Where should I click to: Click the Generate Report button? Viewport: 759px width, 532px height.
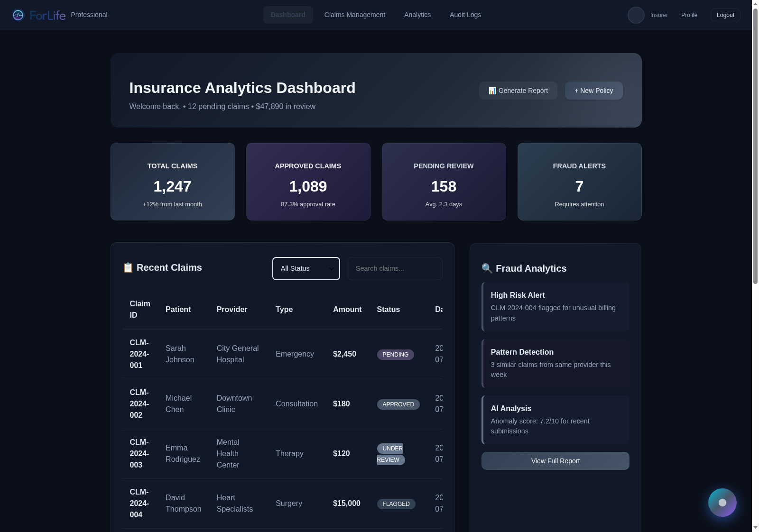pos(518,91)
